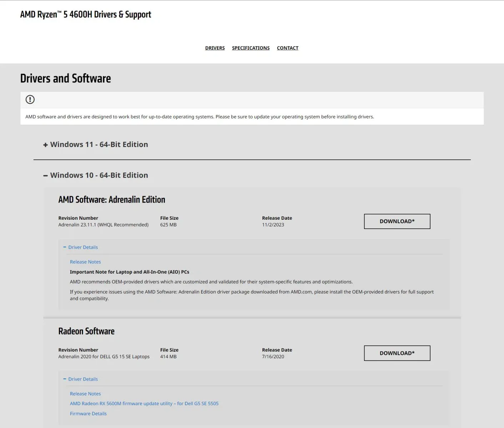Click the AMD Ryzen 5 4600H page title
The height and width of the screenshot is (428, 504).
pyautogui.click(x=86, y=15)
